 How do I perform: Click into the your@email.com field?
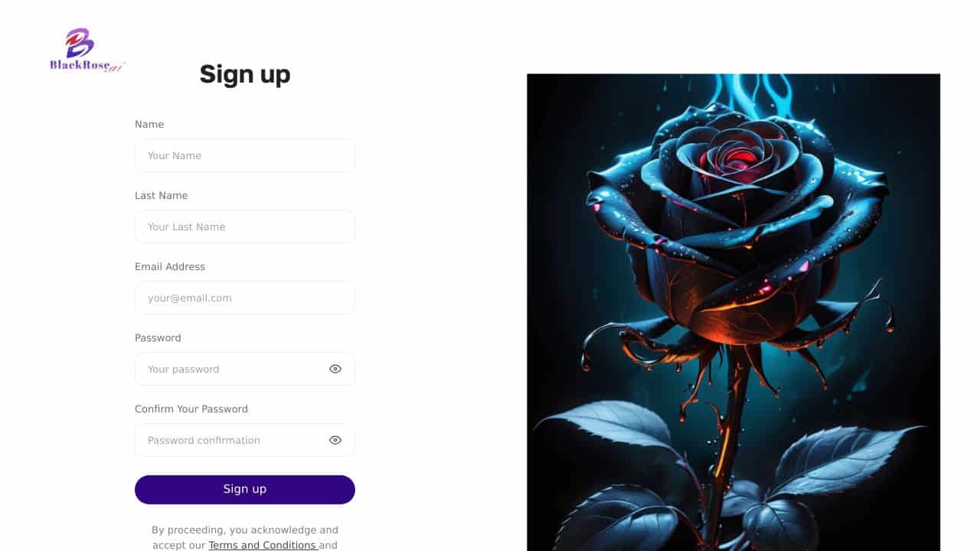pos(245,298)
